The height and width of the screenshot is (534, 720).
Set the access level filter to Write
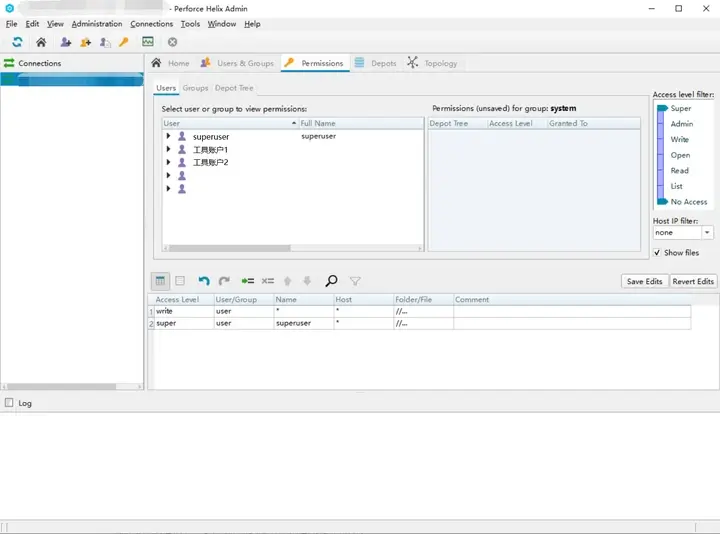[679, 140]
